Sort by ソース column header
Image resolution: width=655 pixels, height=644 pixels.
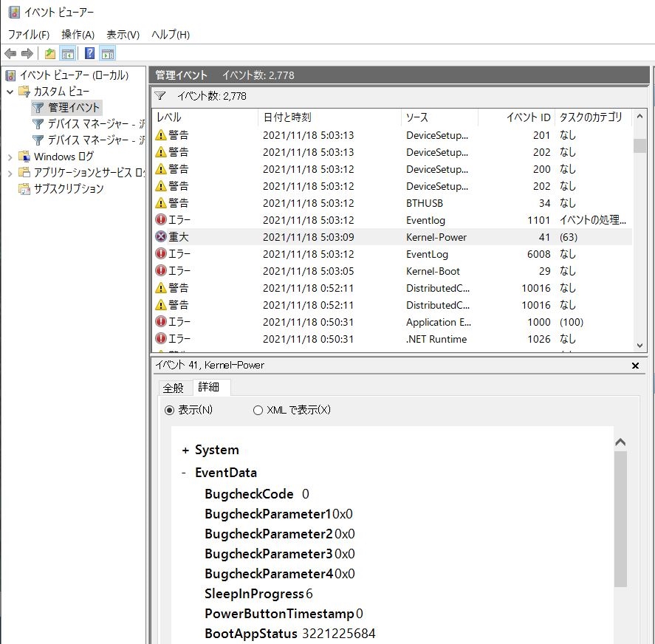click(439, 117)
